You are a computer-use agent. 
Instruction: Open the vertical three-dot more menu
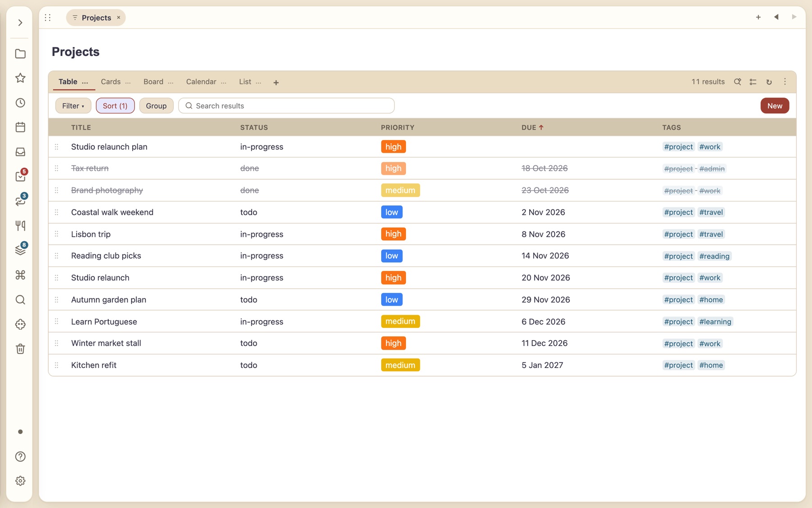click(785, 82)
